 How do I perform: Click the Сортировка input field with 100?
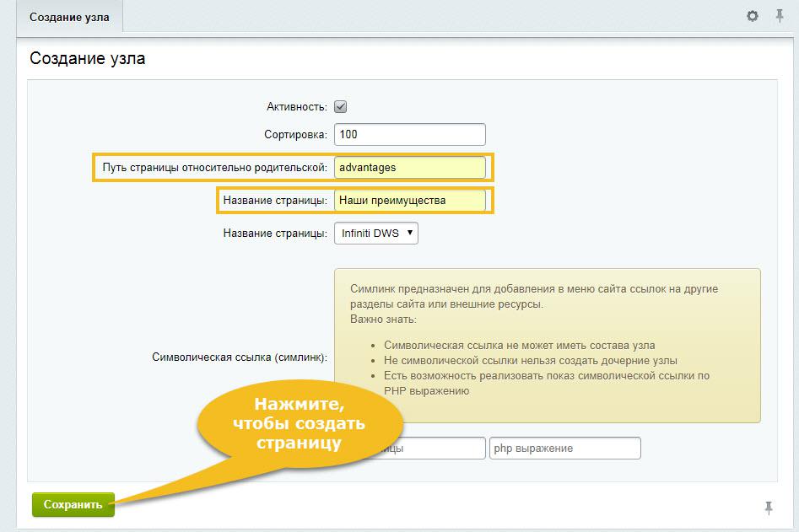coord(410,134)
